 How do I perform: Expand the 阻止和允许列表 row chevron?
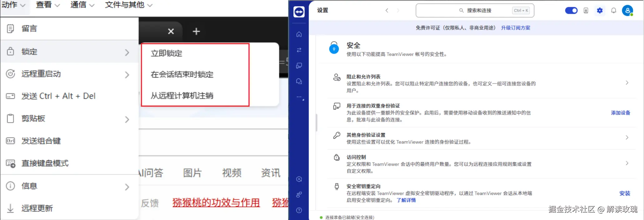627,83
